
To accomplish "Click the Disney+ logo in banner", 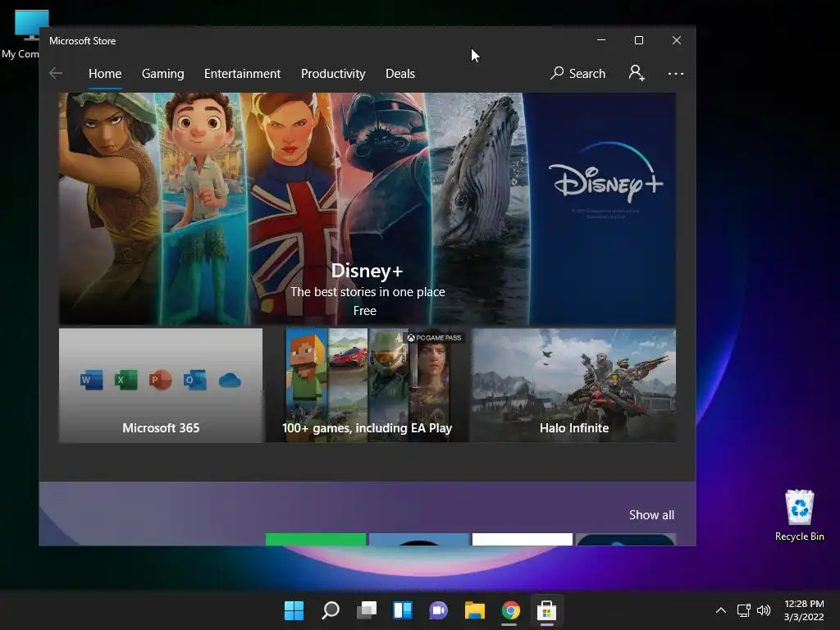I will [605, 174].
